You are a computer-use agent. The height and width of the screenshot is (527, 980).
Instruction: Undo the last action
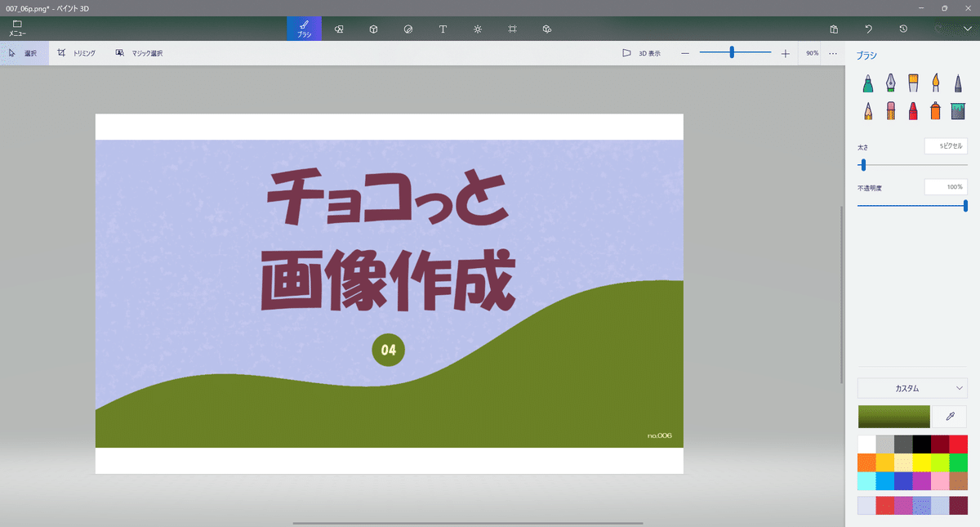pos(869,29)
